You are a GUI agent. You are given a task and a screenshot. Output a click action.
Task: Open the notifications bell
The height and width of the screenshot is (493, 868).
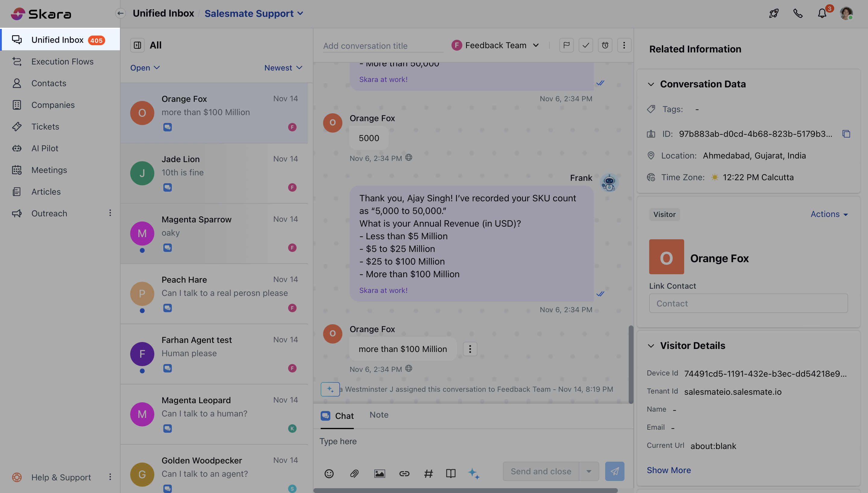[822, 14]
